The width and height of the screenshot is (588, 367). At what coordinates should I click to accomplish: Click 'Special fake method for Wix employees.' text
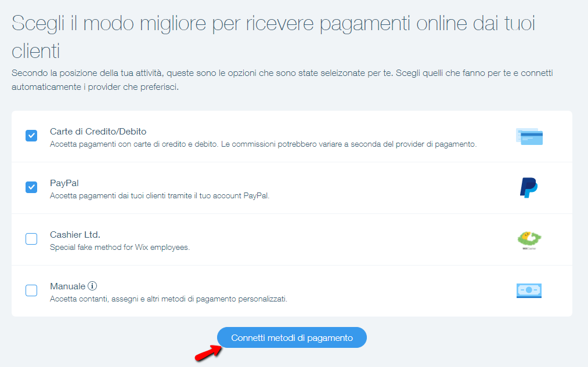click(x=120, y=247)
